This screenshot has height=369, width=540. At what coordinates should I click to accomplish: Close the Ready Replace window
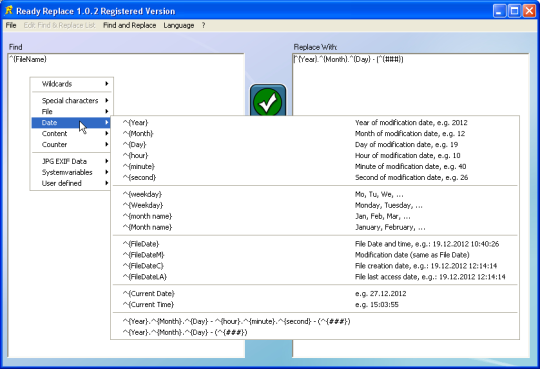[x=529, y=11]
